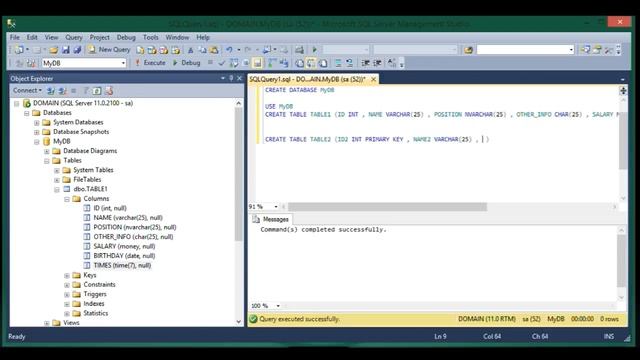Image resolution: width=640 pixels, height=360 pixels.
Task: Uncomment the selected lines
Action: [x=350, y=63]
